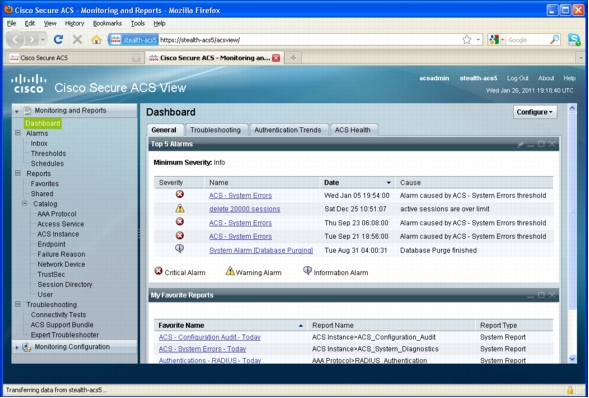589x398 pixels.
Task: Switch to the Cisco Secure ACS browser tab
Action: point(75,58)
